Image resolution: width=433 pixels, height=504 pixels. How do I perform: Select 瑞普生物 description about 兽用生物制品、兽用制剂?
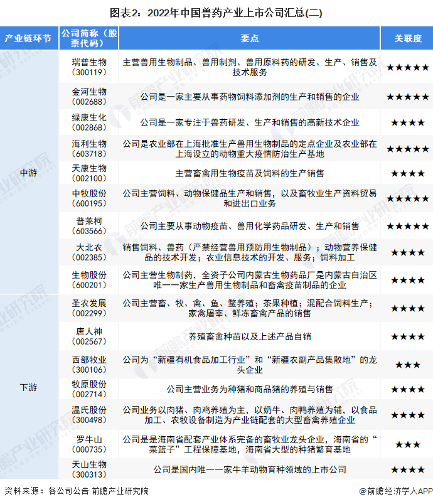click(x=250, y=67)
